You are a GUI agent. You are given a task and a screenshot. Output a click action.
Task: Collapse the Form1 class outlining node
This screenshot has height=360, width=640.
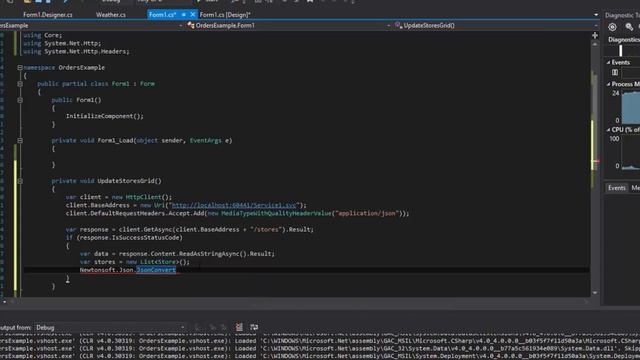(x=20, y=84)
